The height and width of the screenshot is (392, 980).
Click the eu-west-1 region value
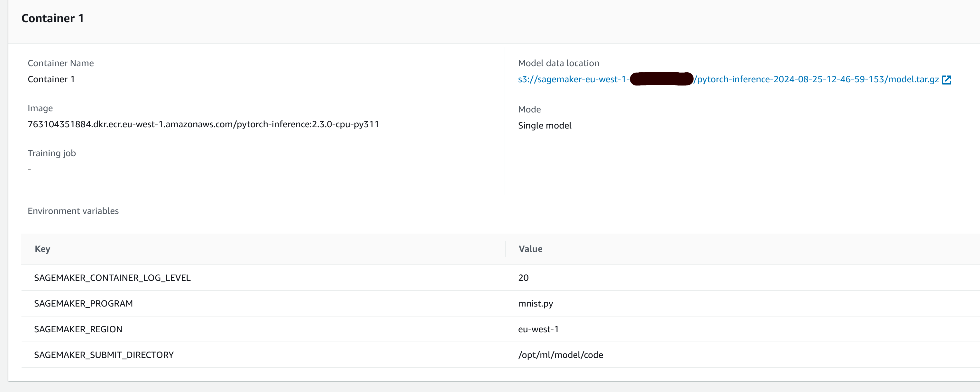[538, 329]
